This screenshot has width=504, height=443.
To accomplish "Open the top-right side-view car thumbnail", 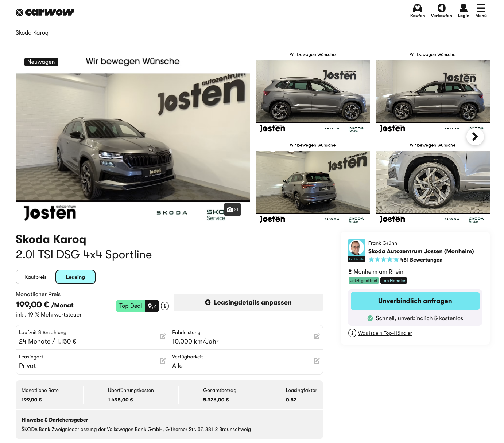I will pos(433,92).
